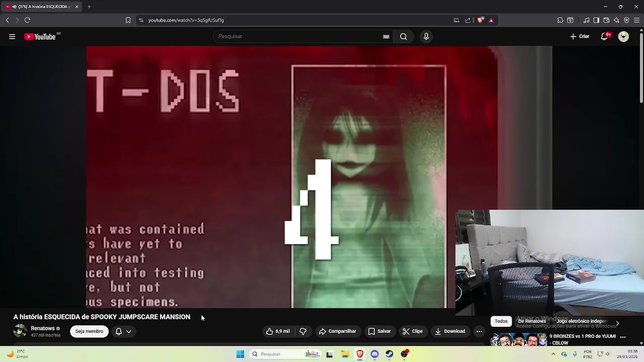This screenshot has width=644, height=362.
Task: Select the De Renatows filter chip
Action: click(532, 321)
